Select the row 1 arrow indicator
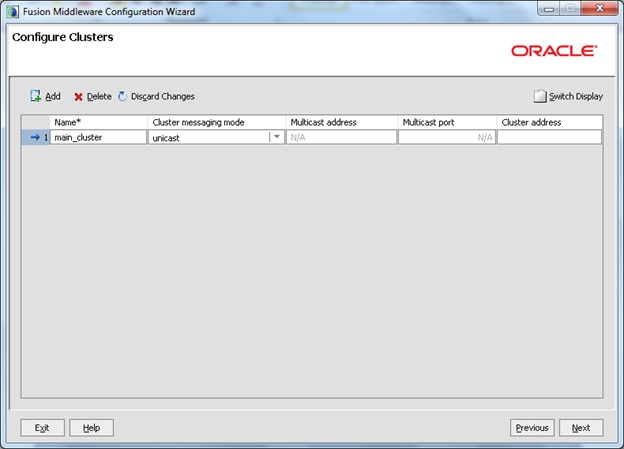The image size is (624, 449). pos(35,137)
